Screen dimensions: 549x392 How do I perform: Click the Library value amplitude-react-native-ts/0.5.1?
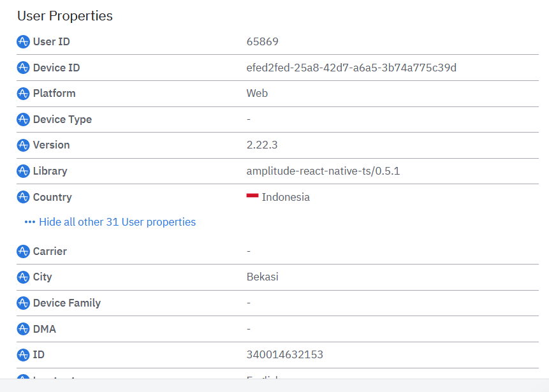pos(323,171)
